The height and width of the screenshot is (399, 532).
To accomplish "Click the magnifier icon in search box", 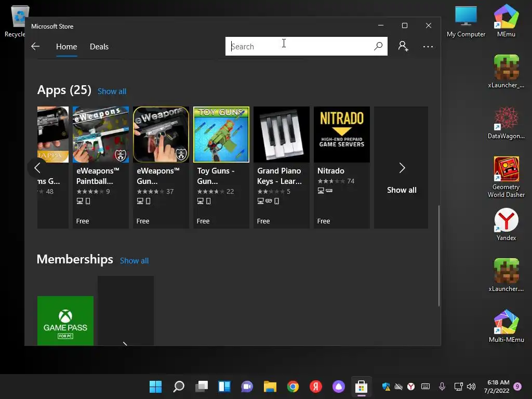I will pos(378,46).
